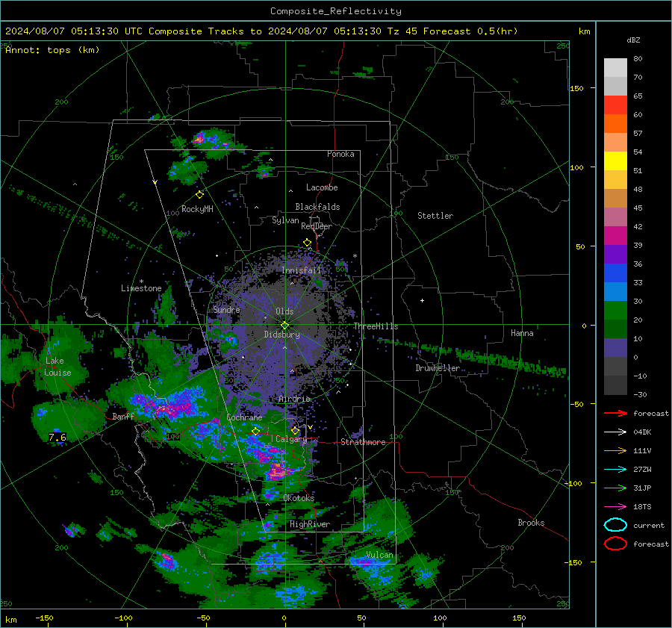Click the yellow diamond marker above Calgary
Screen dimensions: 672x628
(x=295, y=430)
